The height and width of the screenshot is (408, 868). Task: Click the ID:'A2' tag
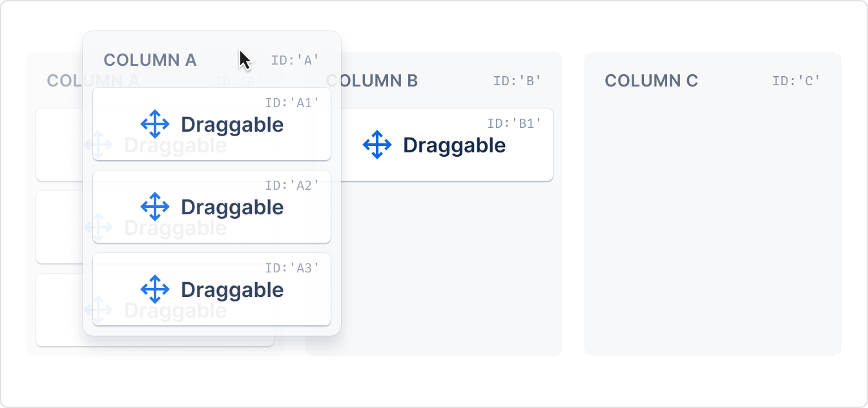point(293,185)
